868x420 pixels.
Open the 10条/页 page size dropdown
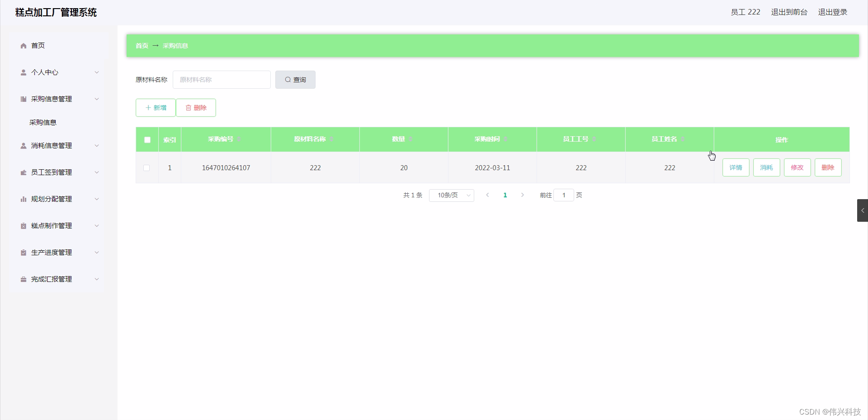pyautogui.click(x=451, y=195)
